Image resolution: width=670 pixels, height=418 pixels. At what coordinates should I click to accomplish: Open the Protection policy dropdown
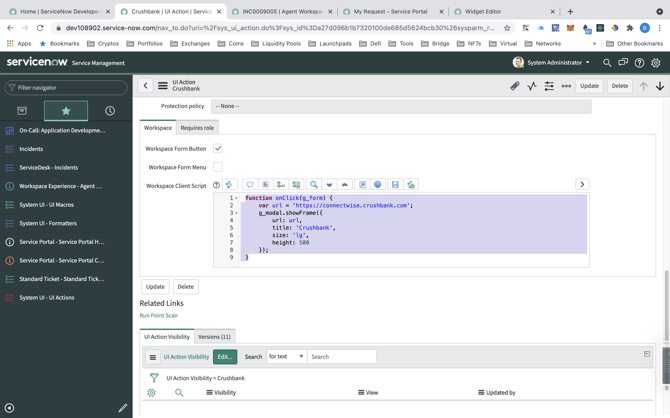point(400,106)
